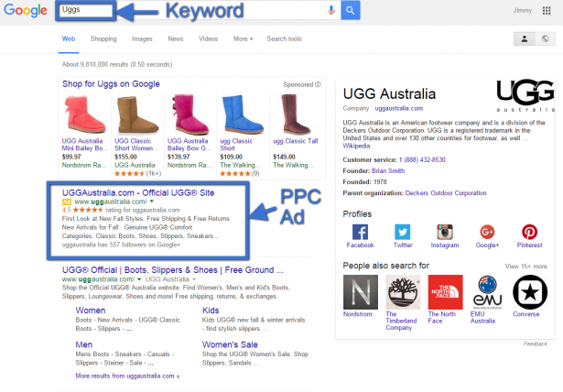This screenshot has width=563, height=392.
Task: Hide private results with globe icon
Action: click(x=545, y=38)
